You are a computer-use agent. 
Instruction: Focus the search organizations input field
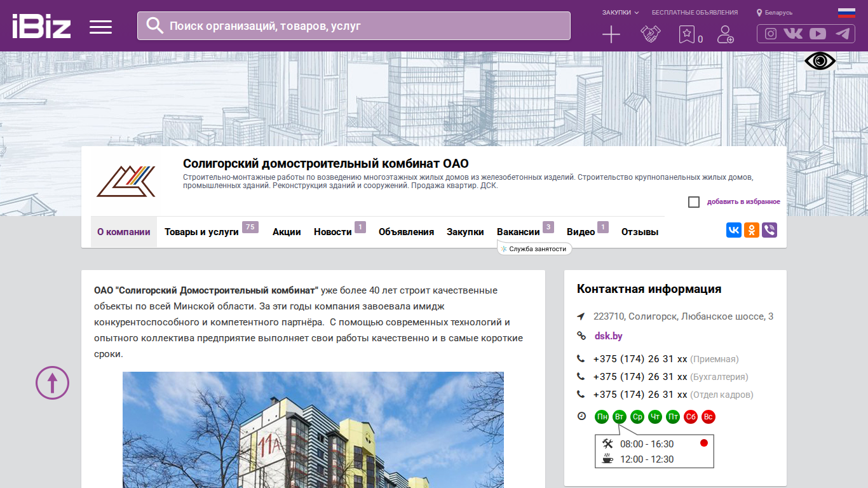[x=354, y=25]
